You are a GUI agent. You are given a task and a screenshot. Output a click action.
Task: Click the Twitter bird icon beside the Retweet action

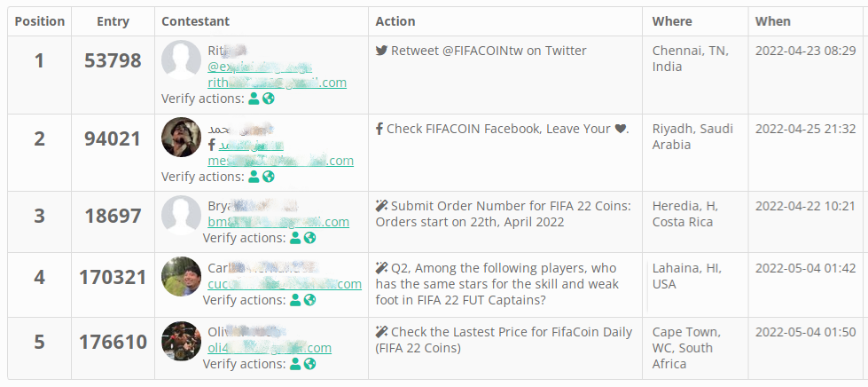[381, 51]
